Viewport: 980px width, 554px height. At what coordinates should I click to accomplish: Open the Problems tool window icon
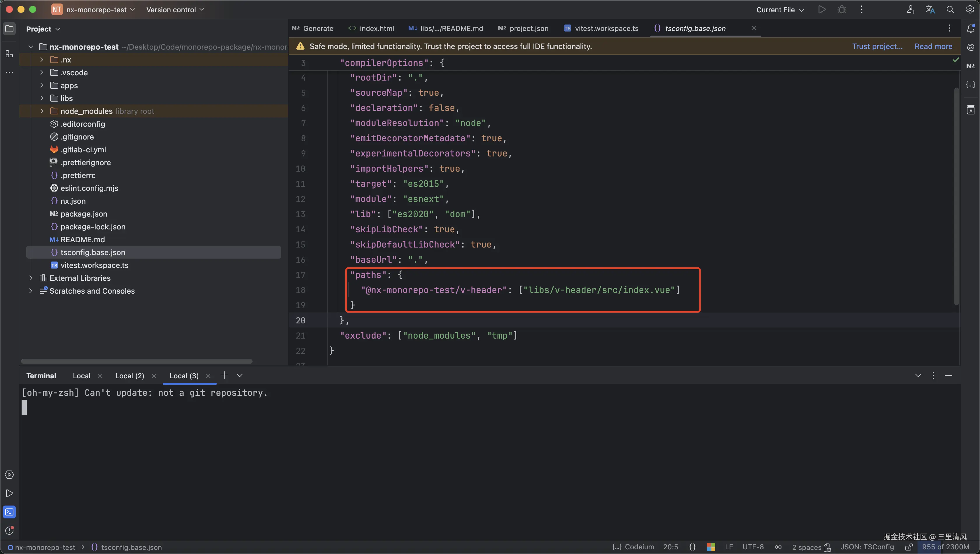pyautogui.click(x=9, y=530)
